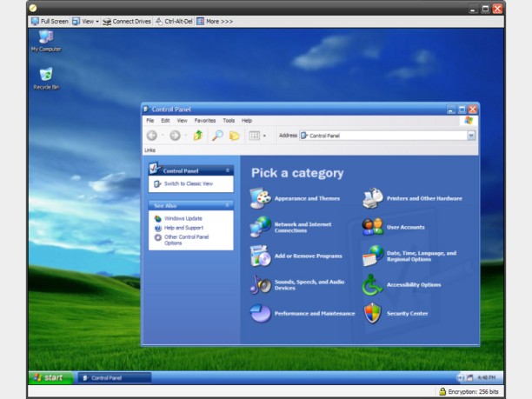532x399 pixels.
Task: Click the User Accounts people icon
Action: point(373,227)
